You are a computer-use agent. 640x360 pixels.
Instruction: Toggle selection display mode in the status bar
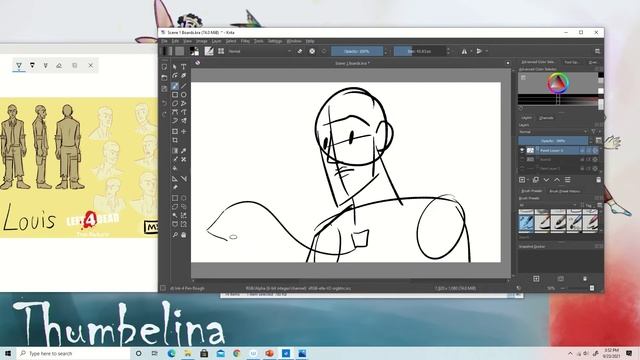(x=163, y=288)
